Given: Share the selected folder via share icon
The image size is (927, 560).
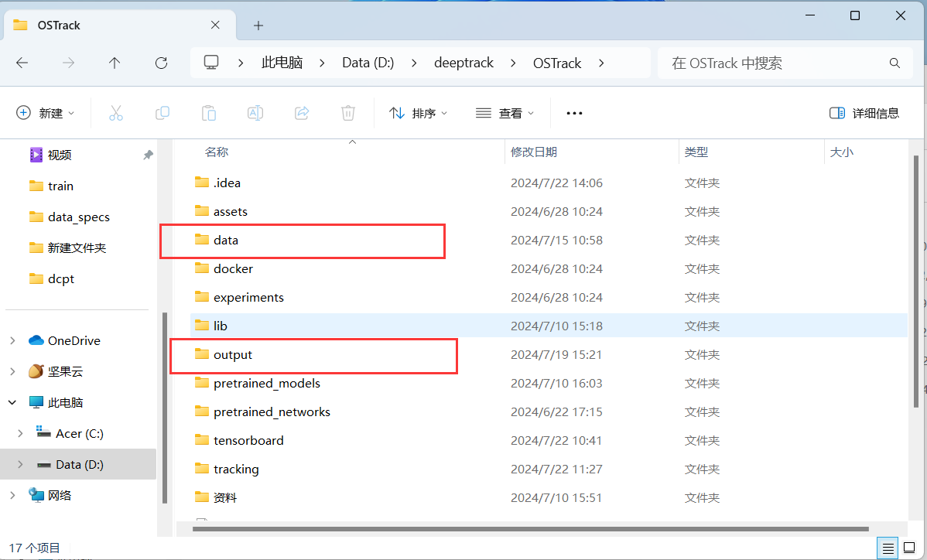Looking at the screenshot, I should pyautogui.click(x=301, y=113).
